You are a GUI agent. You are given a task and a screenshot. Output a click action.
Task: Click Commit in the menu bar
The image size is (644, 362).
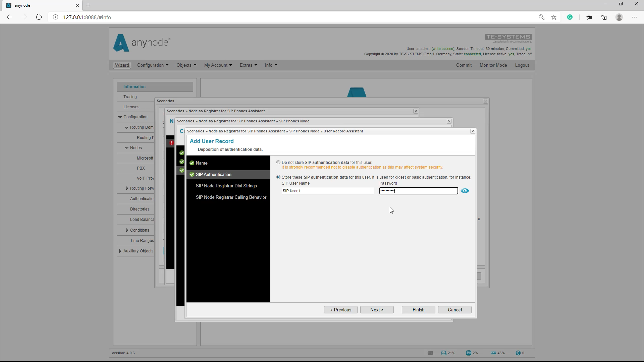click(464, 65)
